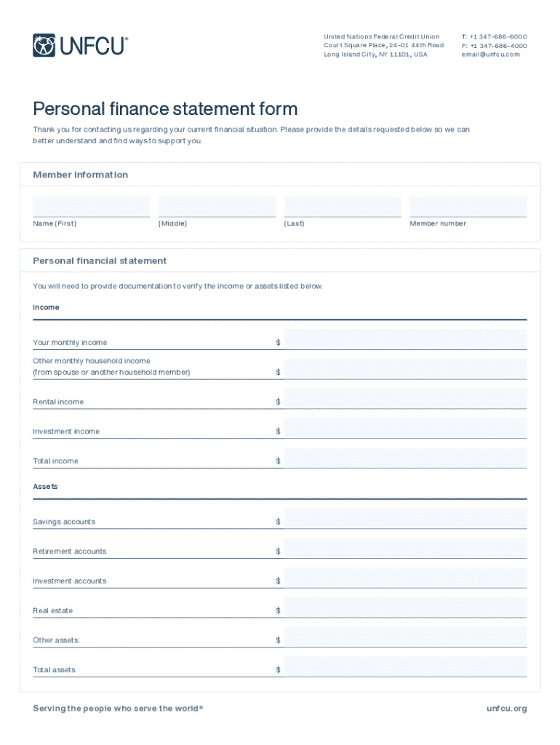Click the Personal finance statement form heading
The image size is (560, 745).
coord(165,109)
